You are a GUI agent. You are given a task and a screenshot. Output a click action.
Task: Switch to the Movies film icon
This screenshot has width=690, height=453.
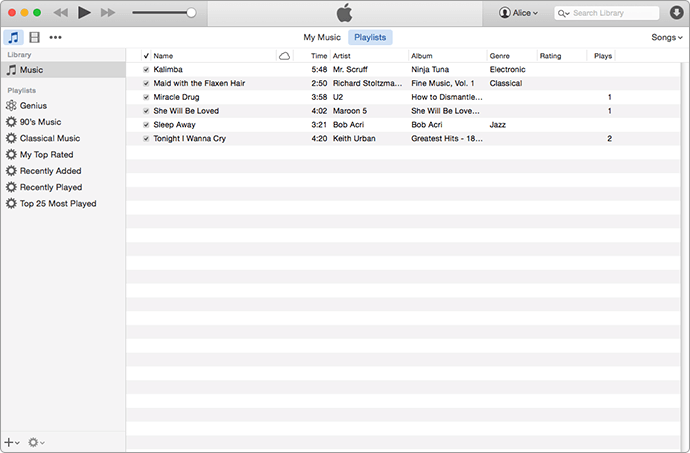click(x=34, y=37)
